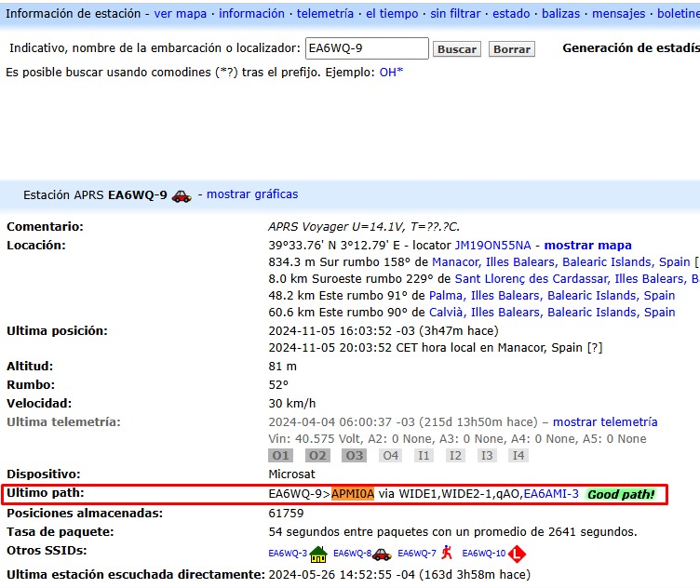Open the EA6WQ-7 SSID link
Viewport: 700px width, 588px height.
click(x=417, y=554)
